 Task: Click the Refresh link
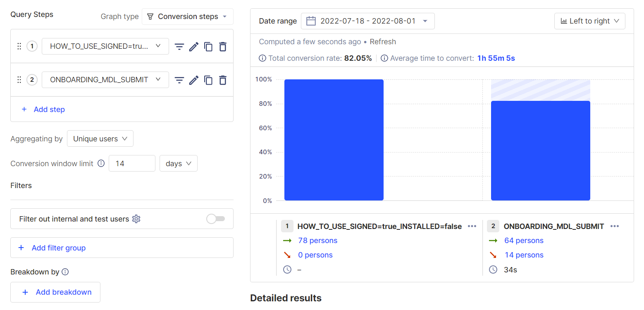tap(383, 42)
